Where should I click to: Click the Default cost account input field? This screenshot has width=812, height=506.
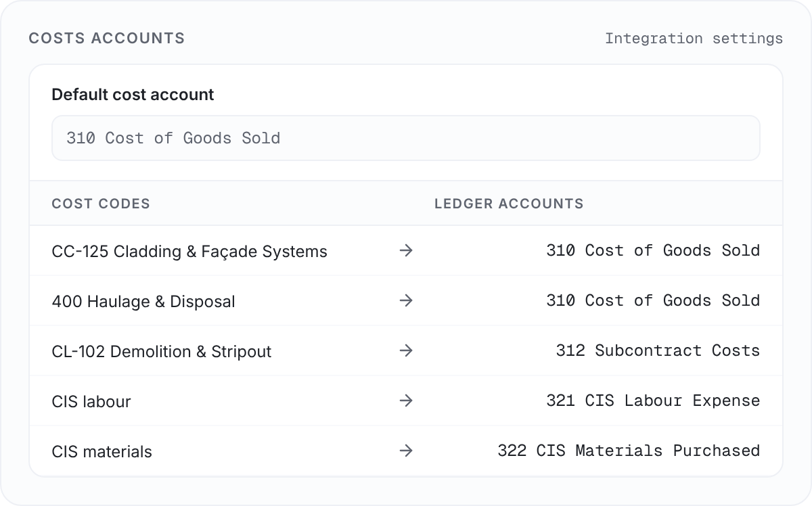[406, 138]
